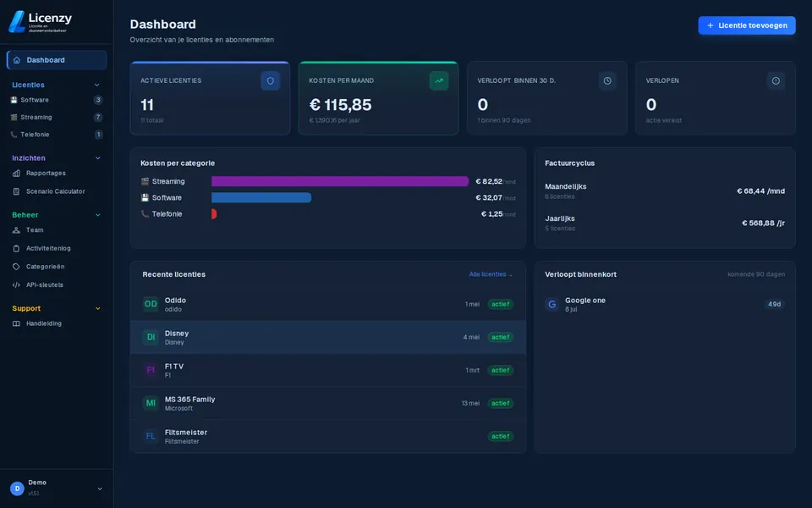Open Telefonie licenses menu item
The image size is (812, 508).
(x=57, y=135)
